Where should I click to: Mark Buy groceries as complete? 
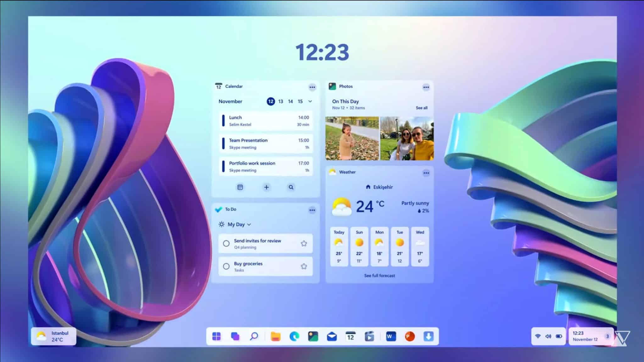[226, 266]
